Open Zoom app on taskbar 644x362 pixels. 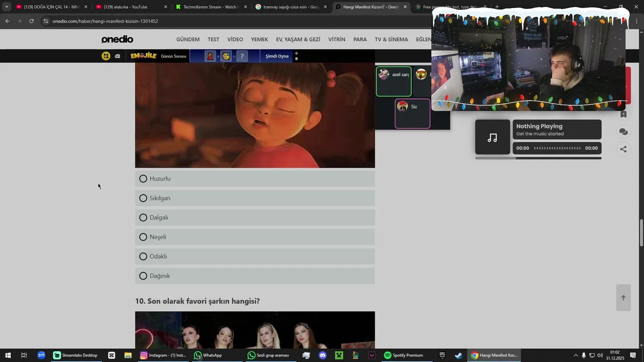point(41,355)
